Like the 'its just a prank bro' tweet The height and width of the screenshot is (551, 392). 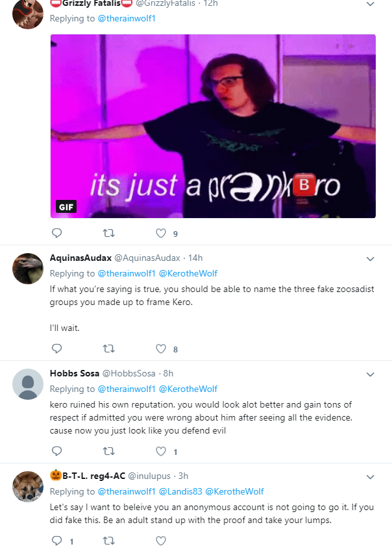pos(161,233)
